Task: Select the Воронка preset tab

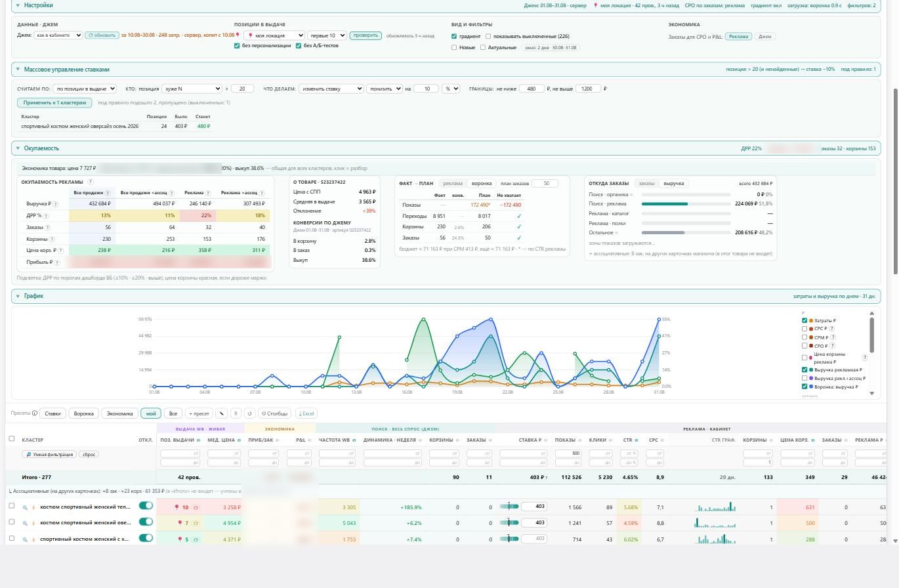Action: click(84, 413)
